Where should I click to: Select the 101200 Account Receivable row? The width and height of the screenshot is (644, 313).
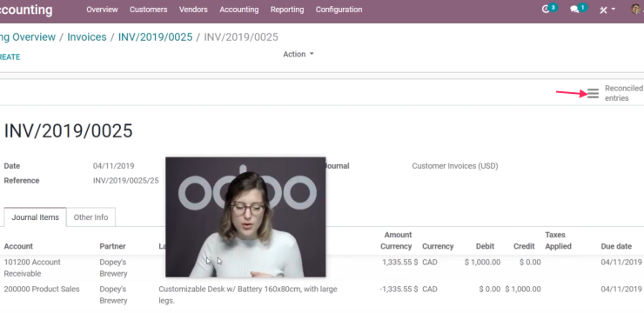coord(322,268)
